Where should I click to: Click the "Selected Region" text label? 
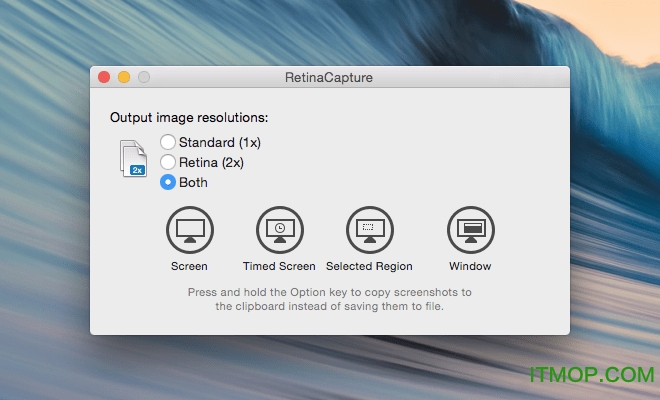[369, 266]
